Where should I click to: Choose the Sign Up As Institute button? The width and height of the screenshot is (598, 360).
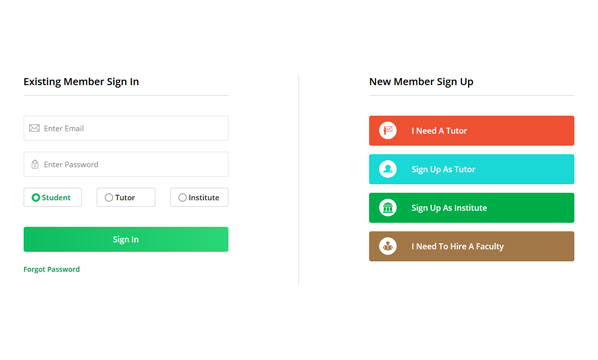[x=471, y=208]
